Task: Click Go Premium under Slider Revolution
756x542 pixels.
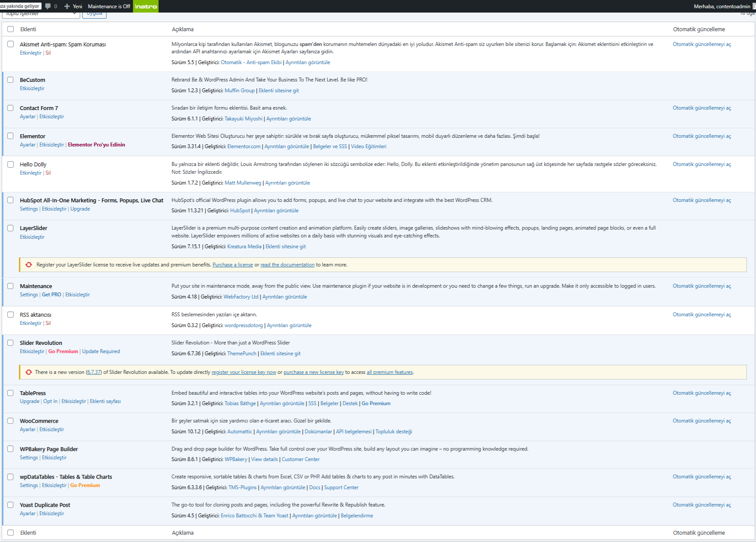Action: pos(63,351)
